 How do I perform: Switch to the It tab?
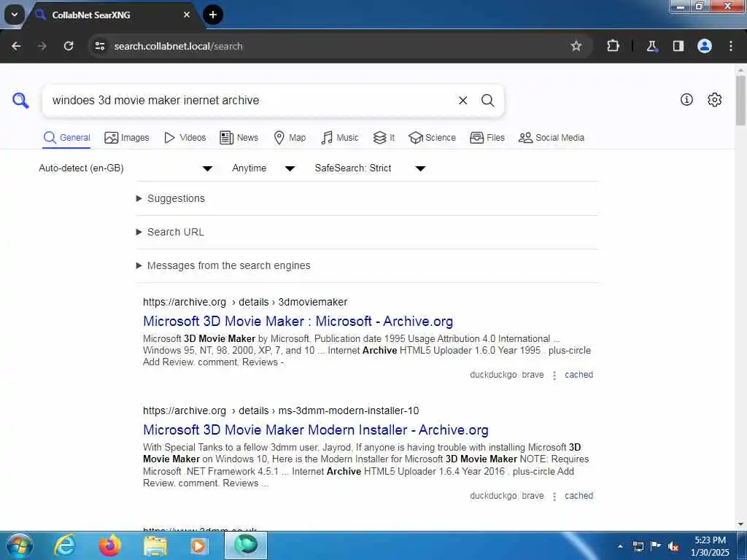point(384,138)
